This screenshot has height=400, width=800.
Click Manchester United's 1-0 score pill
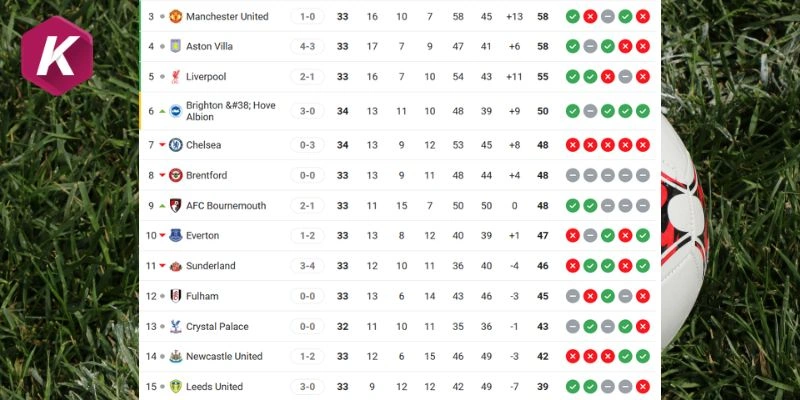click(x=308, y=16)
